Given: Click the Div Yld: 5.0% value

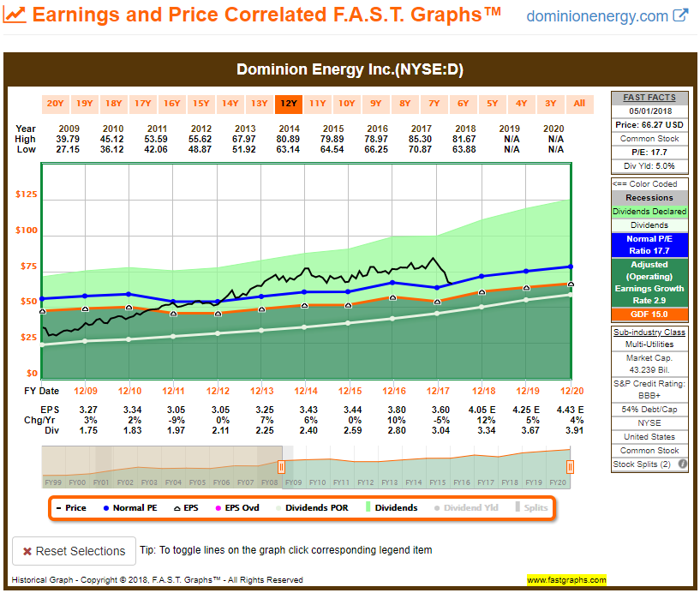Looking at the screenshot, I should tap(649, 166).
